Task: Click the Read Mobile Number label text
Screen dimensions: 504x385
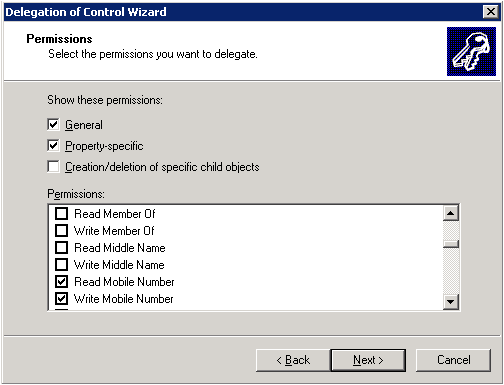Action: [x=124, y=282]
